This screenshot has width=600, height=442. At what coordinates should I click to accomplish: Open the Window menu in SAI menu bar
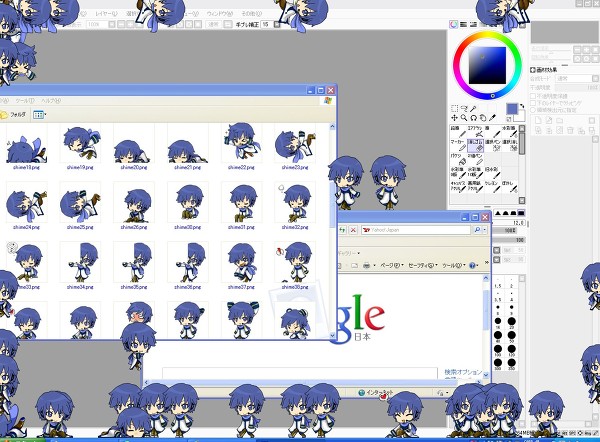[220, 13]
